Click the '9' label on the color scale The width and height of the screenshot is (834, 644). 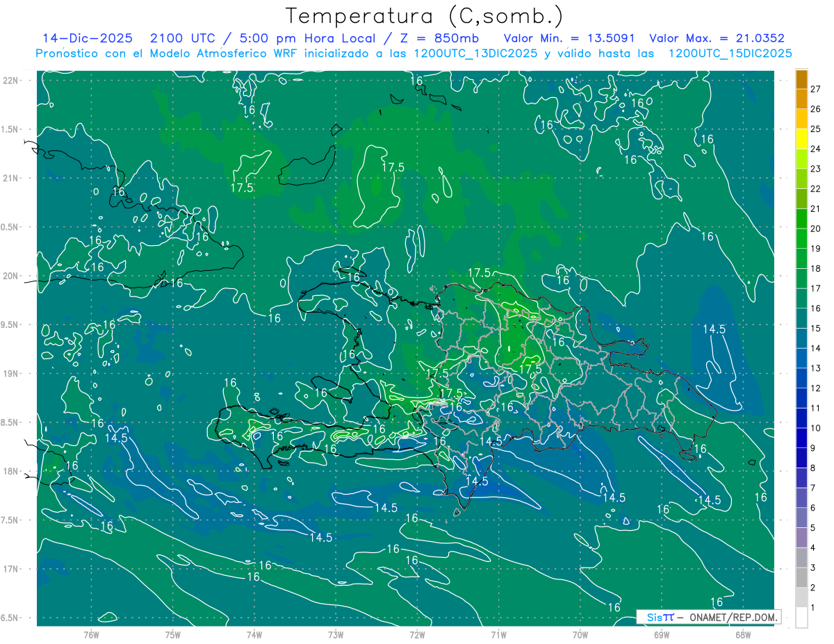click(813, 448)
